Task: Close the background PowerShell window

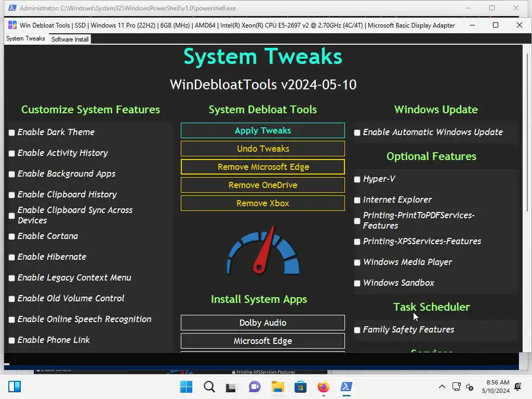Action: pyautogui.click(x=516, y=8)
